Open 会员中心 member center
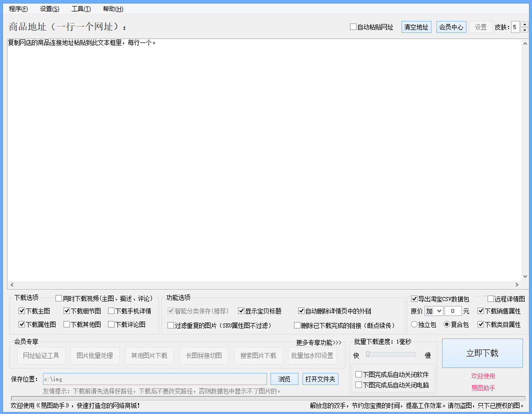The width and height of the screenshot is (532, 414). [x=451, y=27]
